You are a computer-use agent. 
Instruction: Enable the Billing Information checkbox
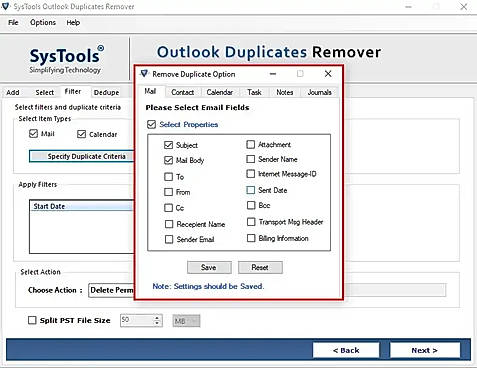[x=251, y=238]
